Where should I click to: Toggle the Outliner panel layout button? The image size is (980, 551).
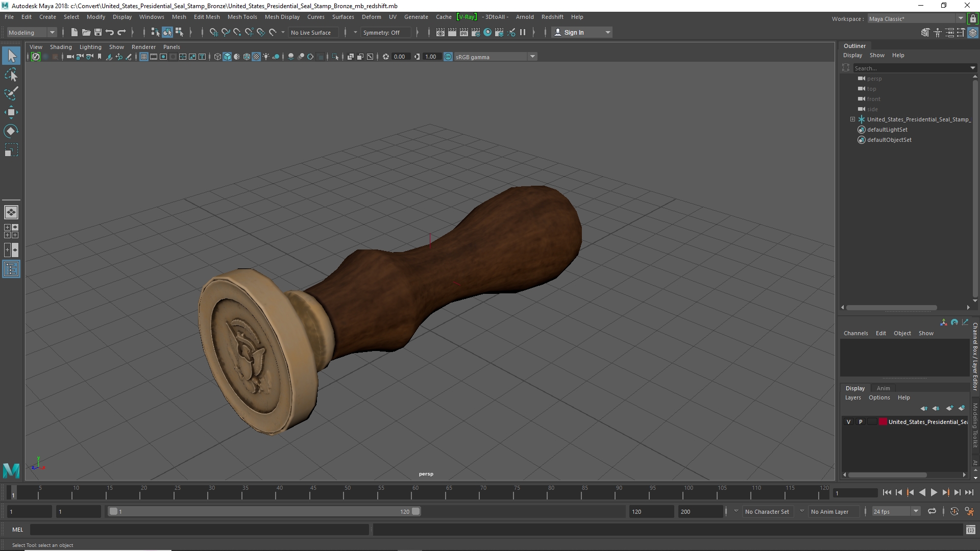(x=11, y=269)
